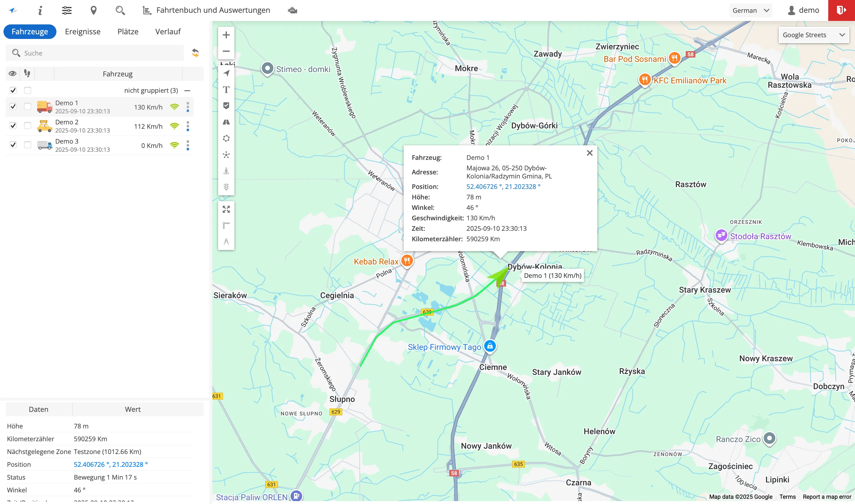Click the Suche search field
Viewport: 855px width, 504px height.
(x=95, y=53)
